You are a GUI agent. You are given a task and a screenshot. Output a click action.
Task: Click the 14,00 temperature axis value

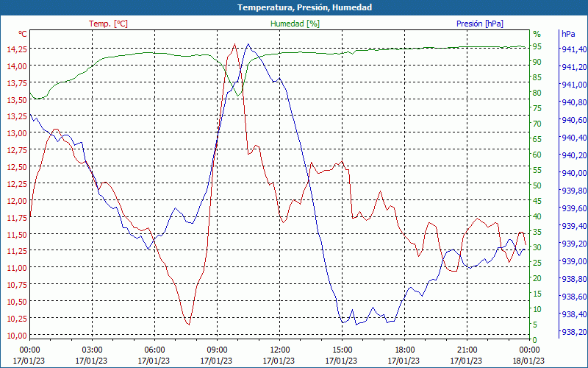point(17,66)
